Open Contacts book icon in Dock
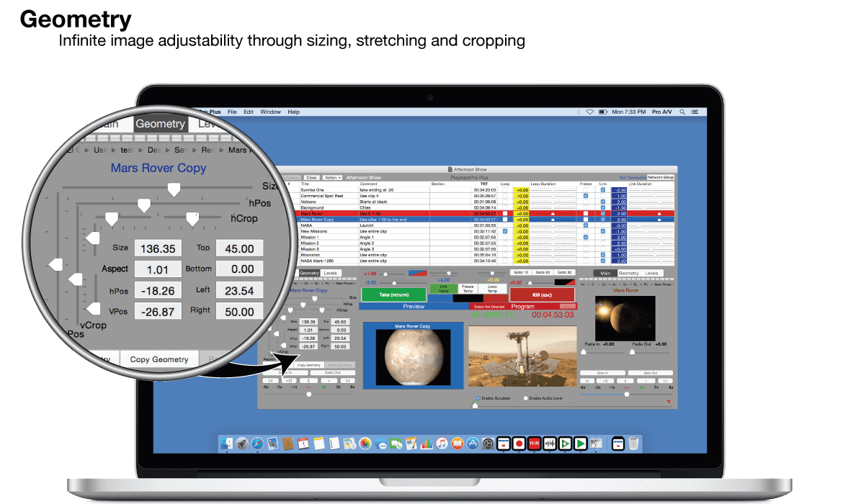861x504 pixels. pyautogui.click(x=287, y=443)
